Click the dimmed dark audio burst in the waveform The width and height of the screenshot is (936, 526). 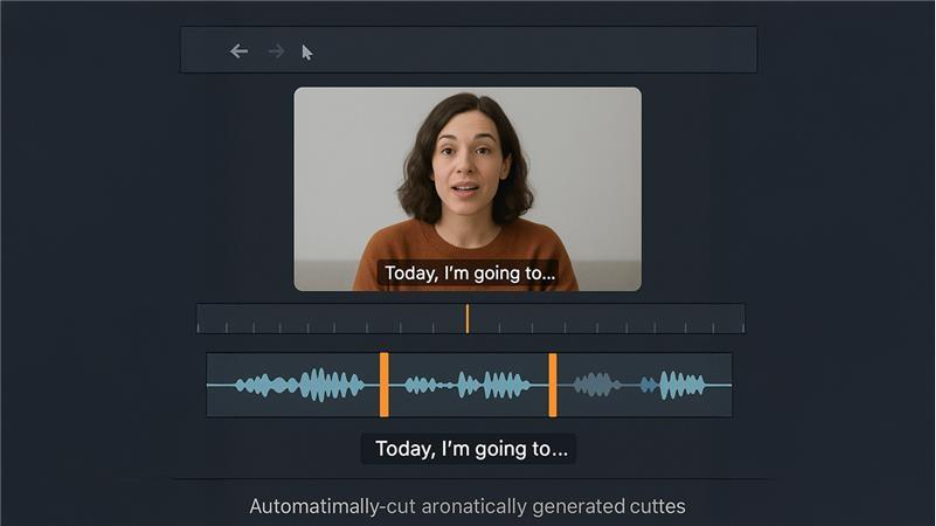click(596, 385)
